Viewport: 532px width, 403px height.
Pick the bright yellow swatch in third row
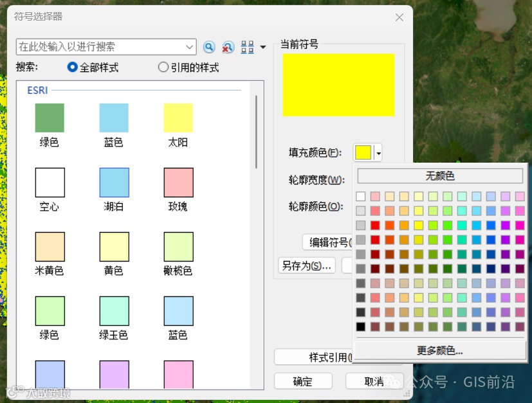(418, 226)
